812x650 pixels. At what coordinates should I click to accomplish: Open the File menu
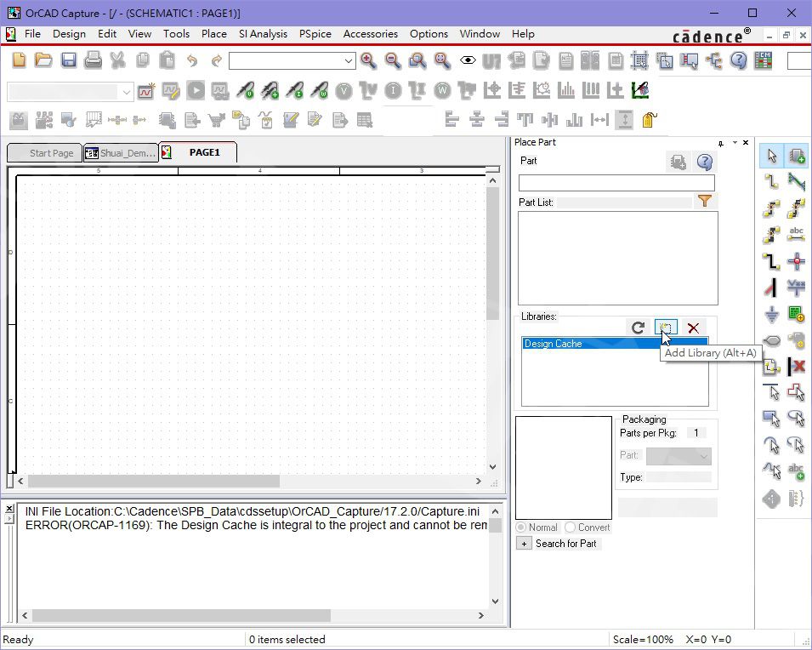point(32,34)
